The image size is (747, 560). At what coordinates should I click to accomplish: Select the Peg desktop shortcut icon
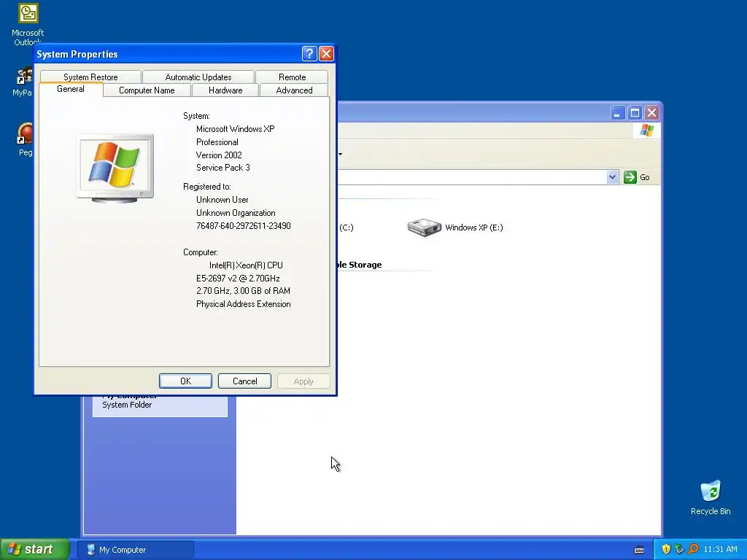pos(25,133)
